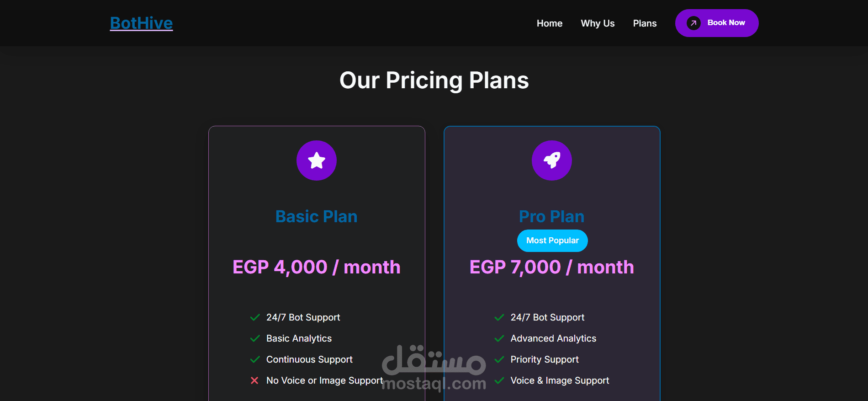868x401 pixels.
Task: Select the Basic Plan title
Action: click(317, 216)
